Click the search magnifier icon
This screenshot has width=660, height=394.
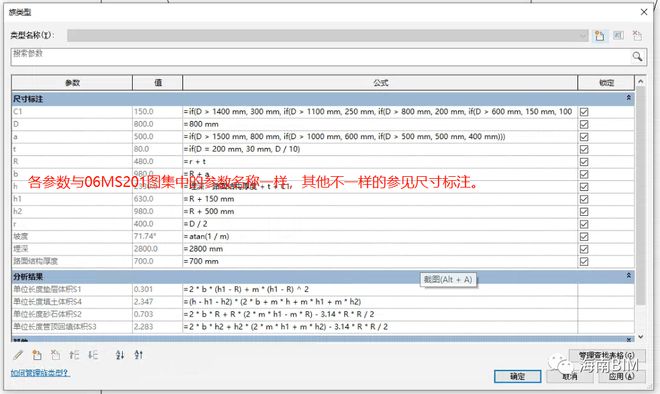(637, 56)
